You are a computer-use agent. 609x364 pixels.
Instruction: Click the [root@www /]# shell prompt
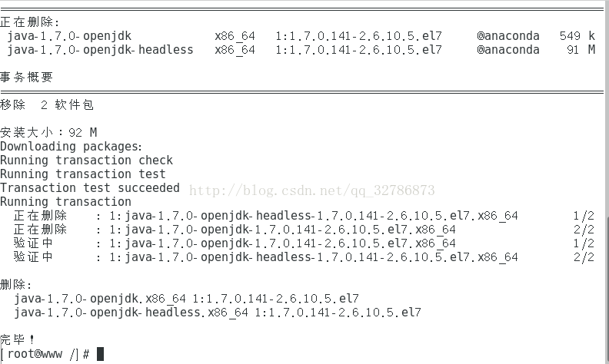[45, 354]
